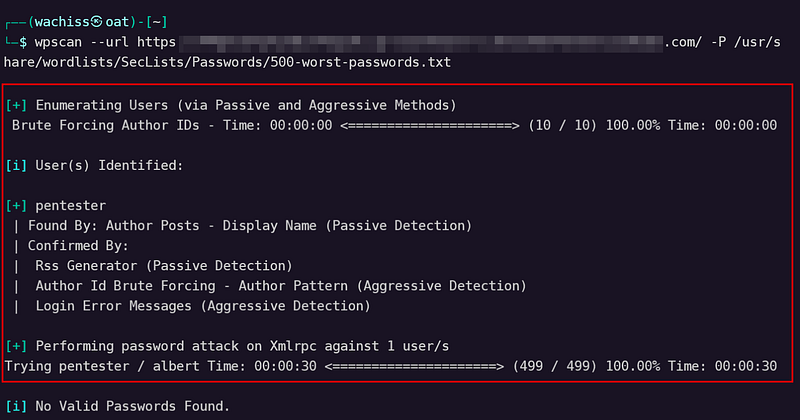Image resolution: width=800 pixels, height=420 pixels.
Task: Click the Author IDs brute force progress bar
Action: [x=430, y=126]
